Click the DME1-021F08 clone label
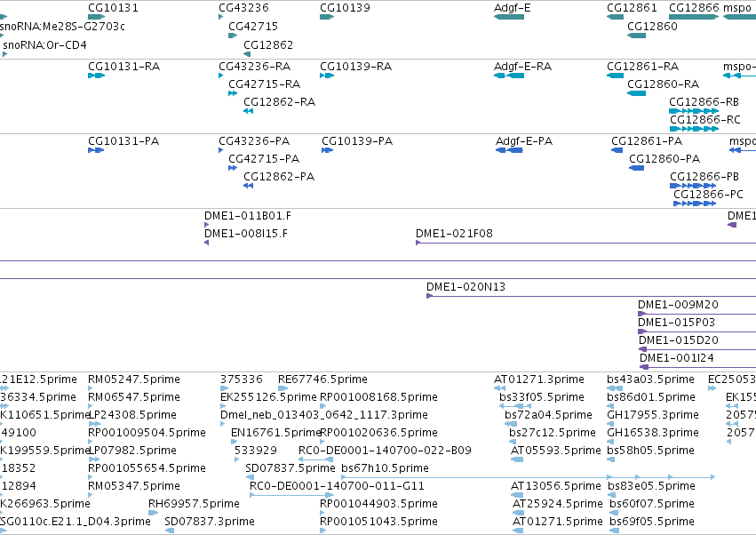Screen dimensions: 756x535 [x=454, y=234]
